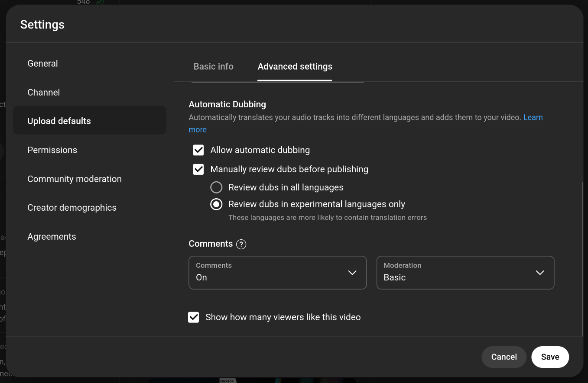The image size is (588, 383).
Task: Open Community moderation settings
Action: (75, 179)
